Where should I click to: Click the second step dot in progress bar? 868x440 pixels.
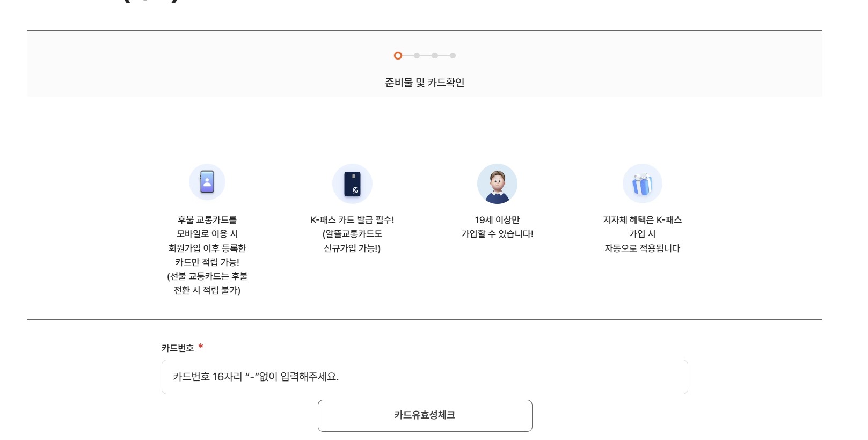pyautogui.click(x=416, y=55)
